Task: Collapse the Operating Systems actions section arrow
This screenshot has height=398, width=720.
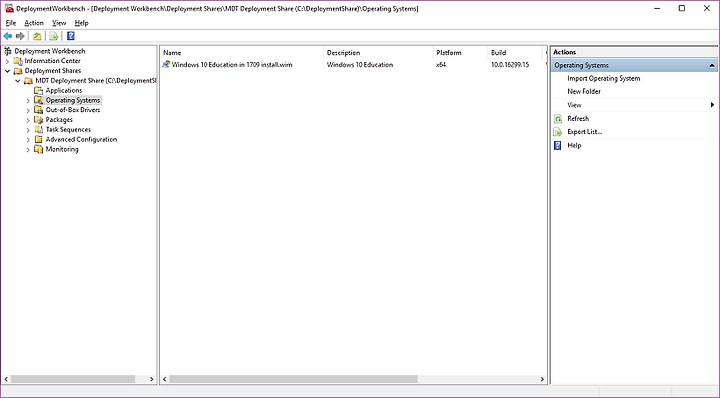Action: click(711, 66)
